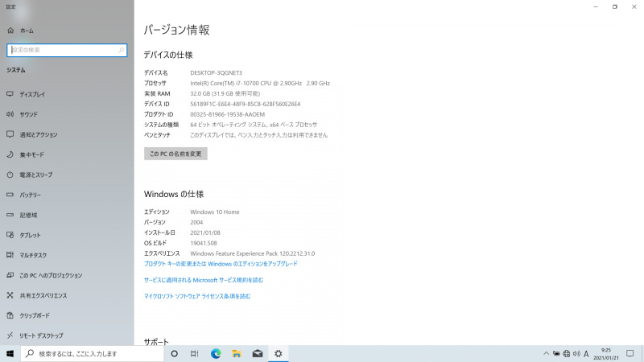
Task: Select Windows Feature Experience Pack text
Action: click(x=252, y=253)
